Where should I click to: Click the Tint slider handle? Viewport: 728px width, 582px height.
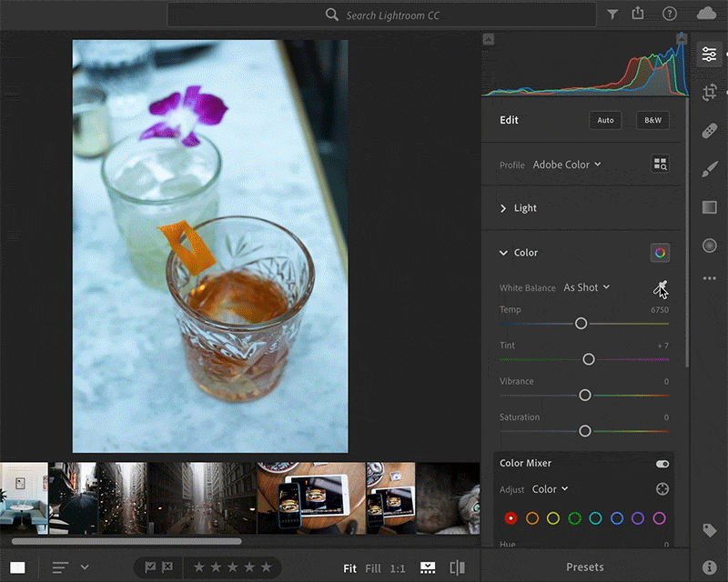tap(588, 359)
